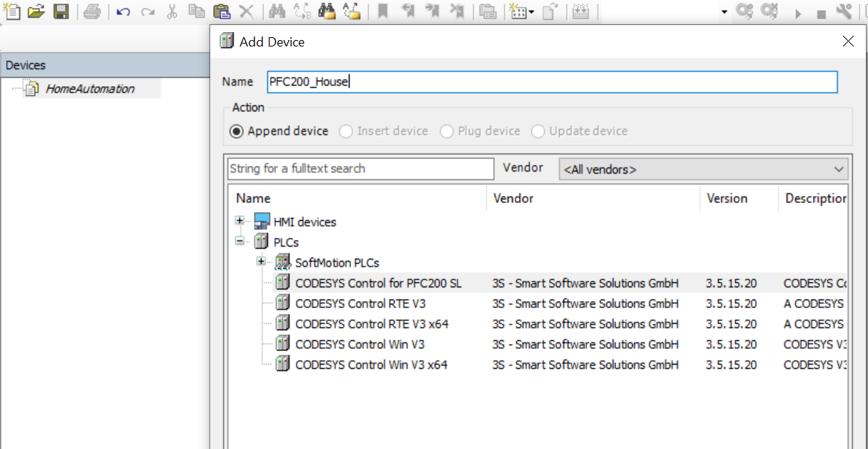Save the project with the floppy disk icon
This screenshot has width=868, height=449.
click(61, 11)
